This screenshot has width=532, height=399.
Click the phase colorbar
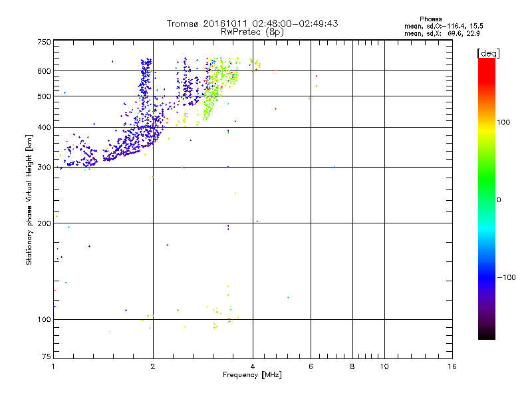(x=487, y=198)
